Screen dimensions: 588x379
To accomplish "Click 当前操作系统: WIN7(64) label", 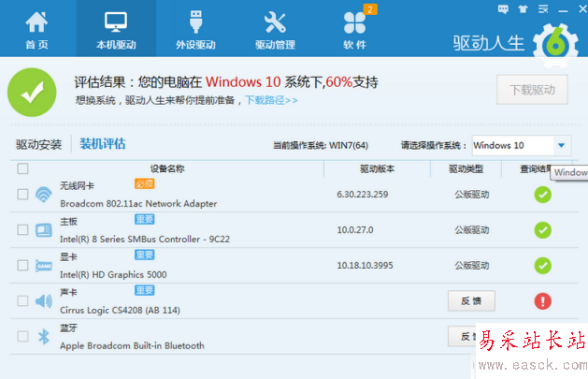I will coord(321,146).
